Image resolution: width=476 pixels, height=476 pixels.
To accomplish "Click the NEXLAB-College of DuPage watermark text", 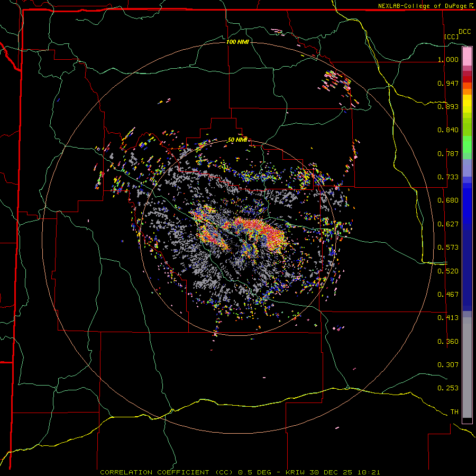I will tap(426, 6).
